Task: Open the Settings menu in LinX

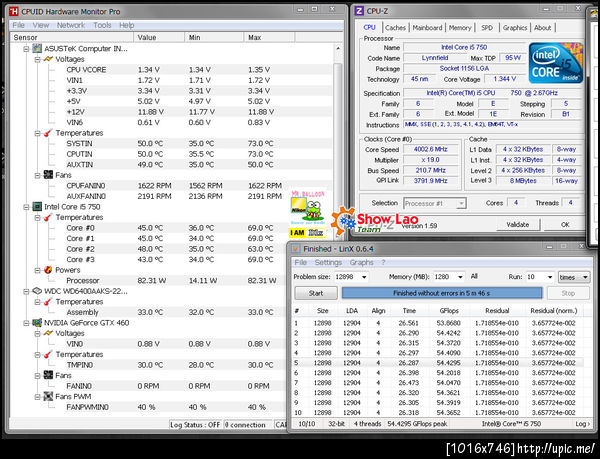Action: pos(328,262)
